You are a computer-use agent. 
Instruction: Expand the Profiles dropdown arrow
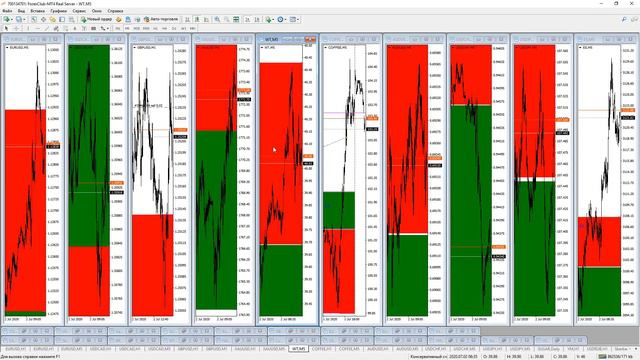click(x=24, y=19)
